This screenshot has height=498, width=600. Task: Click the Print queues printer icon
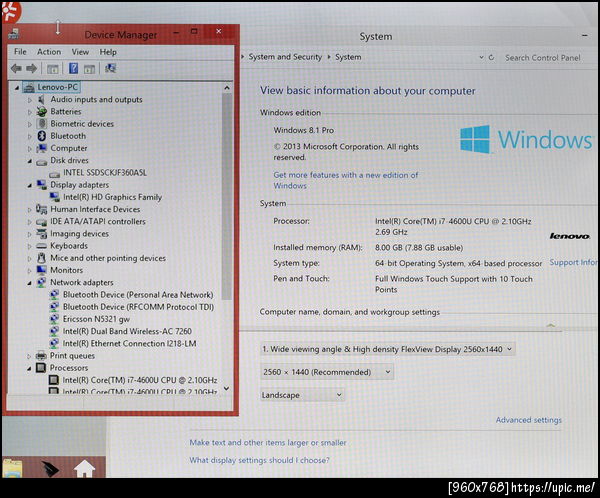pos(41,356)
